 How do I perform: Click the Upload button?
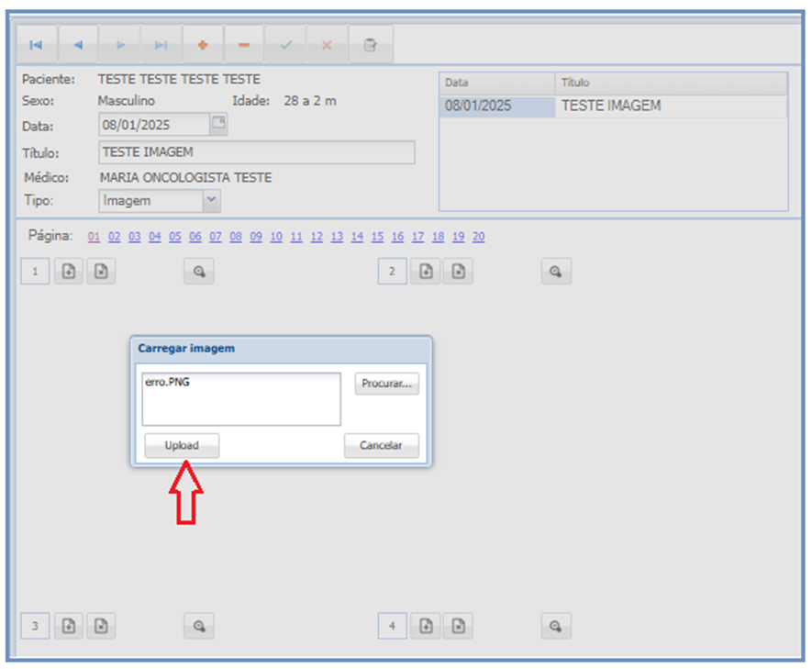[182, 445]
